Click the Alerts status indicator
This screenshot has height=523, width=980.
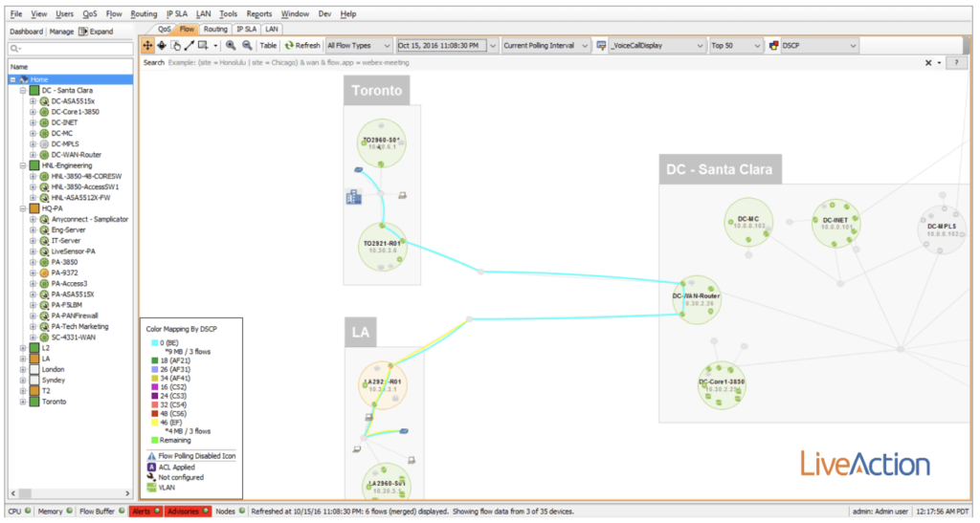tap(145, 512)
